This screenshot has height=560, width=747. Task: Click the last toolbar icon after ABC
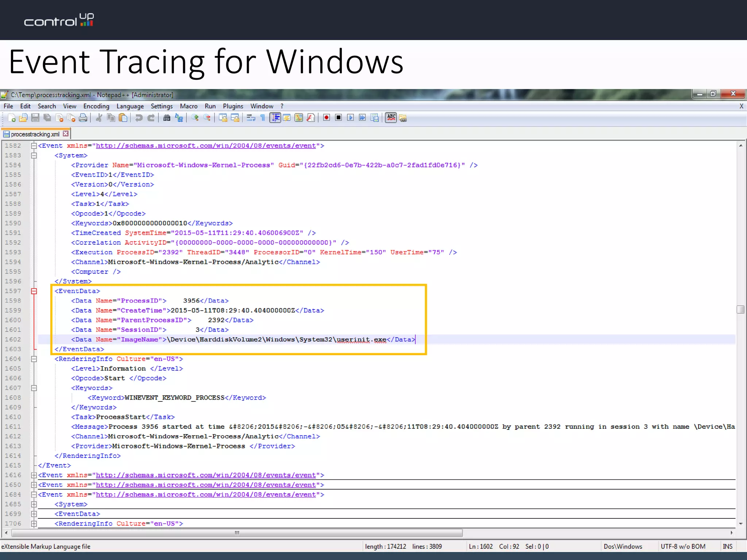[x=403, y=118]
